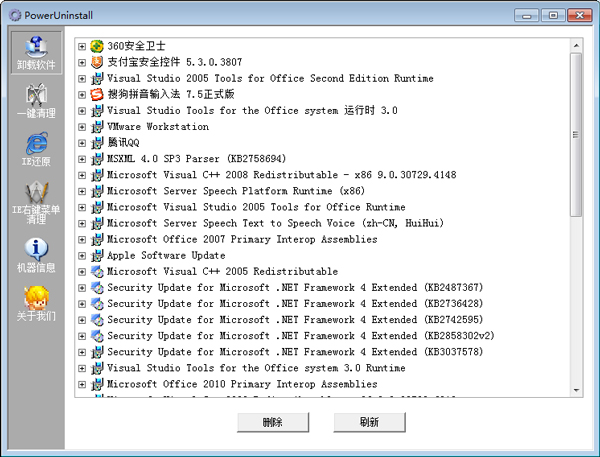The width and height of the screenshot is (600, 457).
Task: Click the 支付宝安全控件 shield icon
Action: 97,62
